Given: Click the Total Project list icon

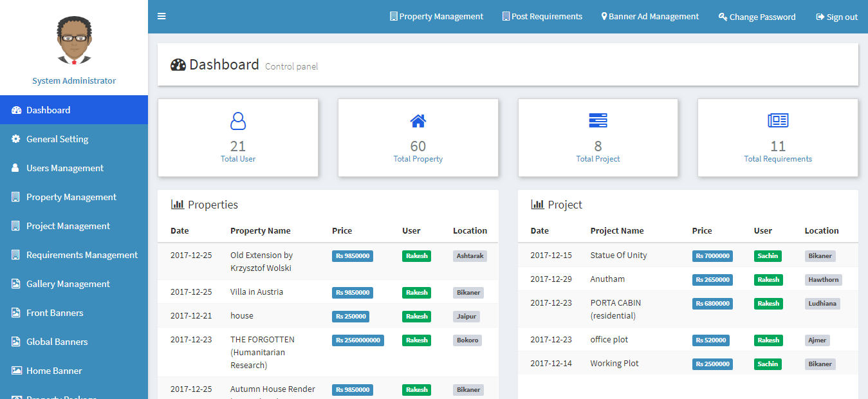Looking at the screenshot, I should pos(598,120).
